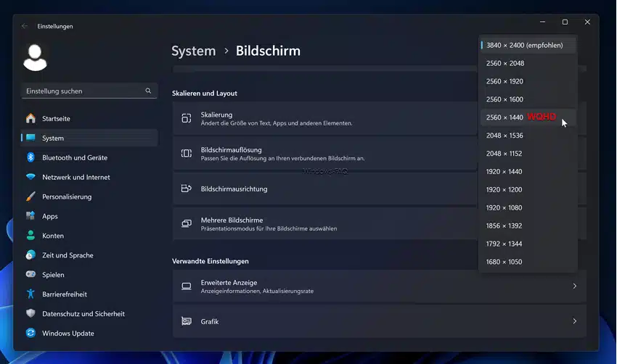
Task: Open the Mehrere Bildschirme row
Action: coord(324,223)
